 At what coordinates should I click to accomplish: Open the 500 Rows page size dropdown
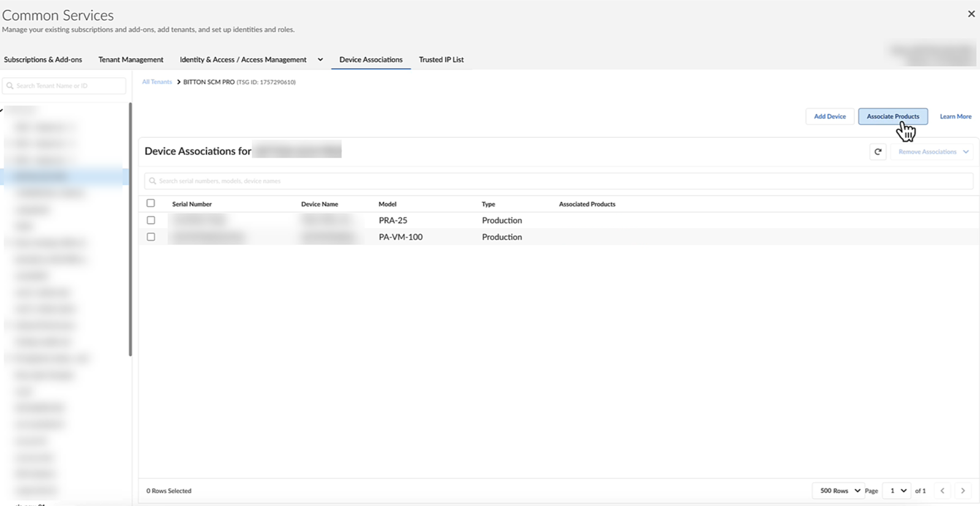pyautogui.click(x=839, y=491)
